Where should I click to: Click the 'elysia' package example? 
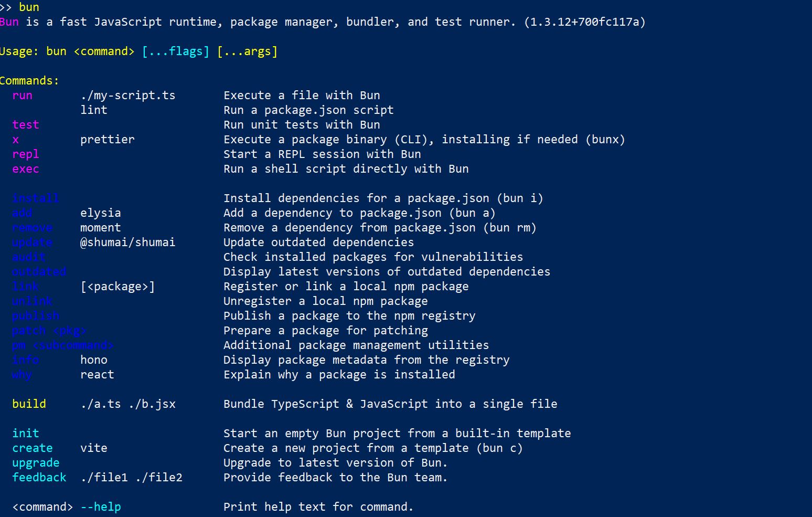tap(101, 213)
